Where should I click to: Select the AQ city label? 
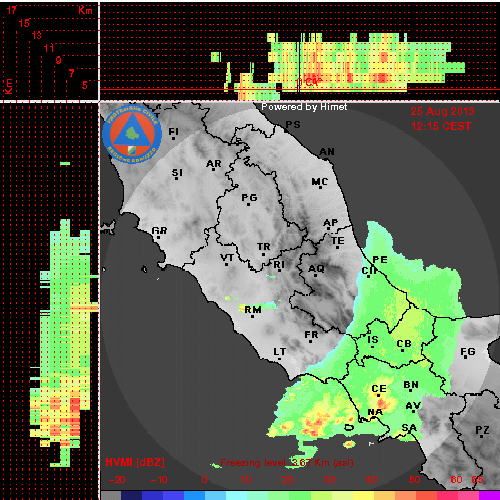click(x=316, y=269)
